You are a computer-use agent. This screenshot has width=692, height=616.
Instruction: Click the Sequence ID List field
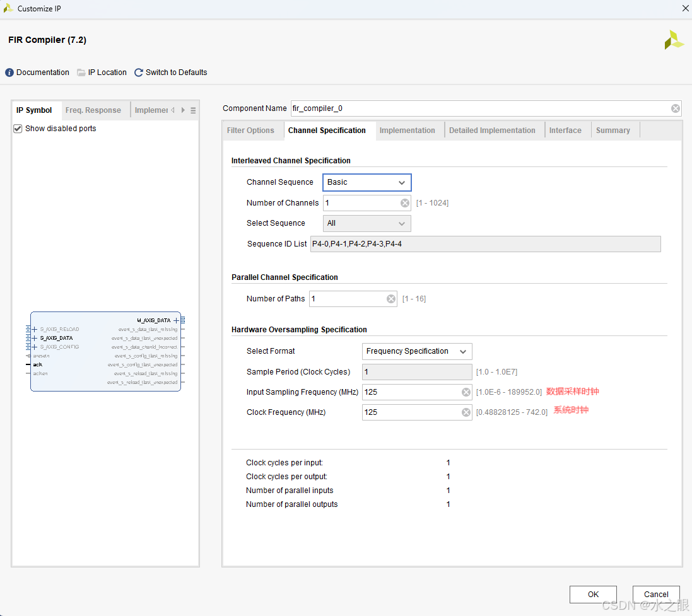pos(486,244)
